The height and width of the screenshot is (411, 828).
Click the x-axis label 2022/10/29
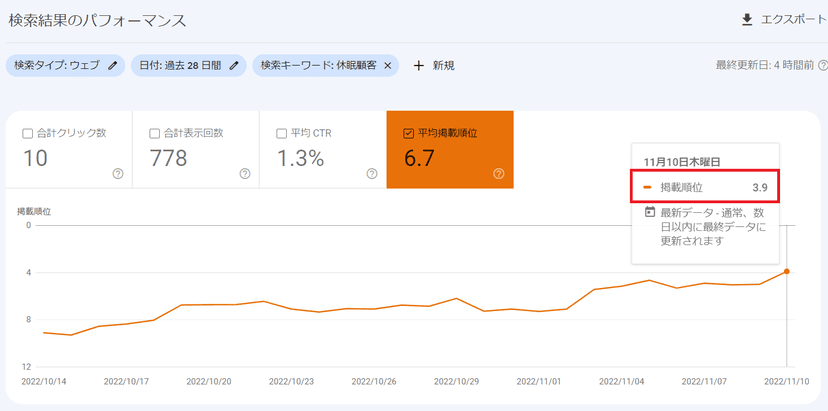tap(456, 381)
